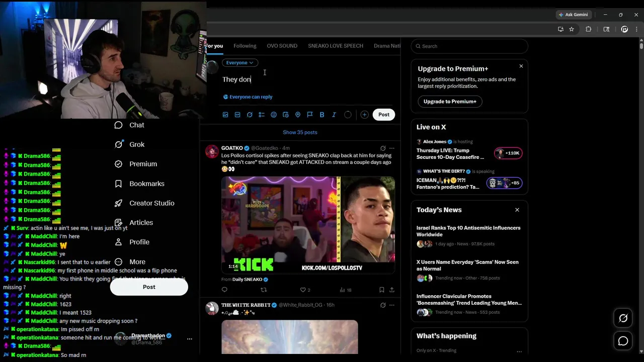
Task: Open Grok enhance in composer toolbar
Action: 250,115
